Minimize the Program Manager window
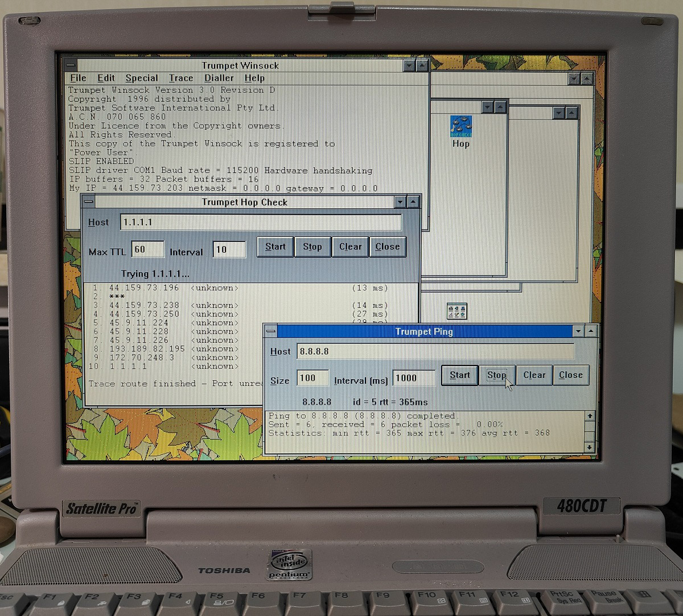Image resolution: width=683 pixels, height=616 pixels. tap(574, 79)
